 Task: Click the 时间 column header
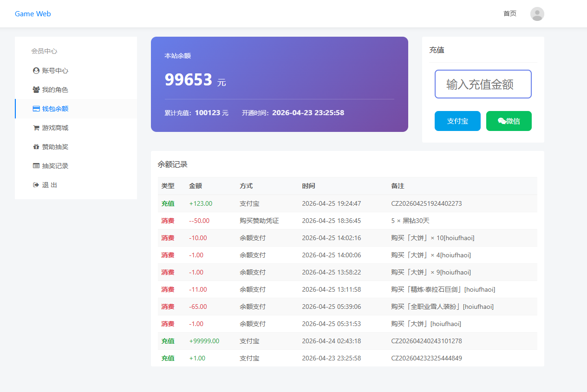point(308,186)
